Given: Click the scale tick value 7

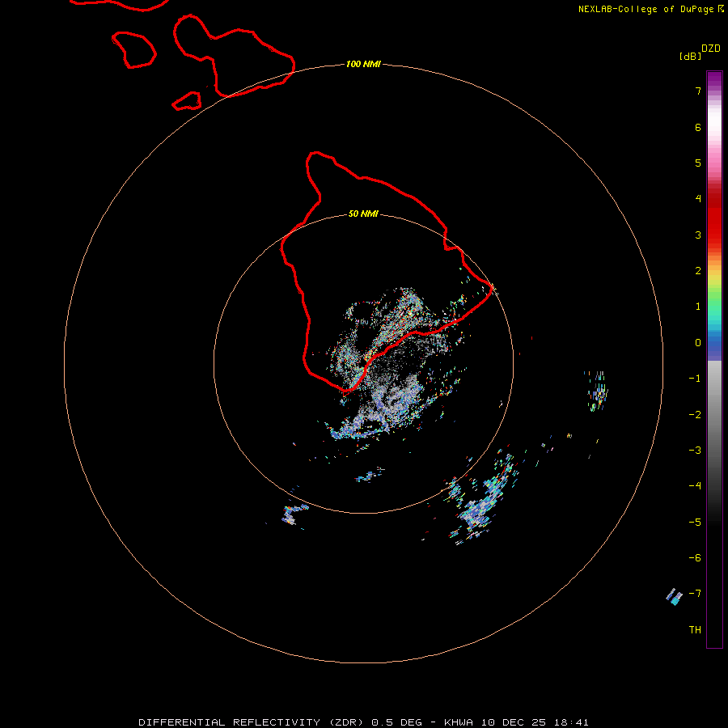Looking at the screenshot, I should (698, 91).
